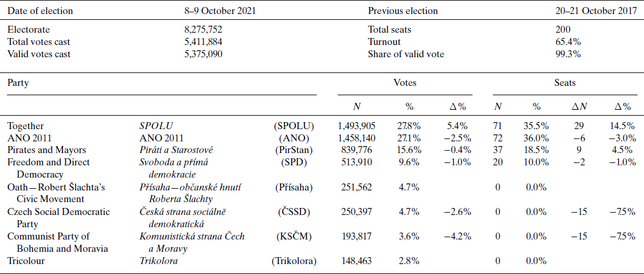Click the Přísaha vote count 251,562
644x274 pixels.
[x=359, y=187]
